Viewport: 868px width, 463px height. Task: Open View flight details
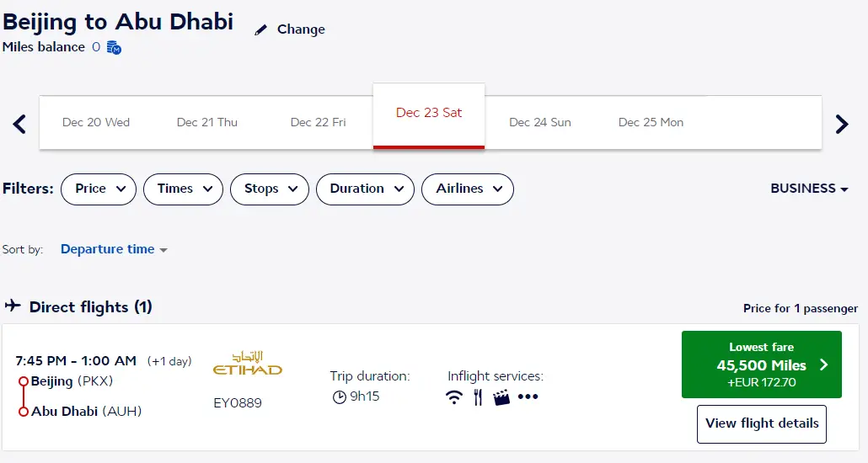(x=761, y=423)
